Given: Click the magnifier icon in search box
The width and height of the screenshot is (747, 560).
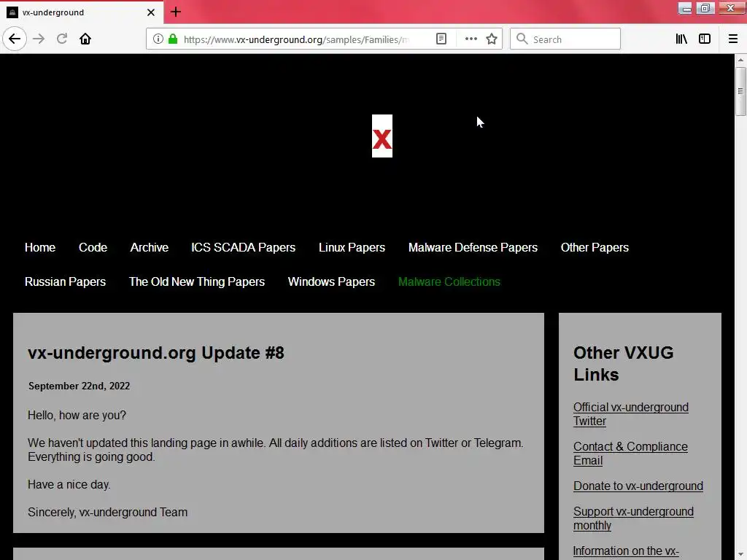Looking at the screenshot, I should pyautogui.click(x=522, y=39).
